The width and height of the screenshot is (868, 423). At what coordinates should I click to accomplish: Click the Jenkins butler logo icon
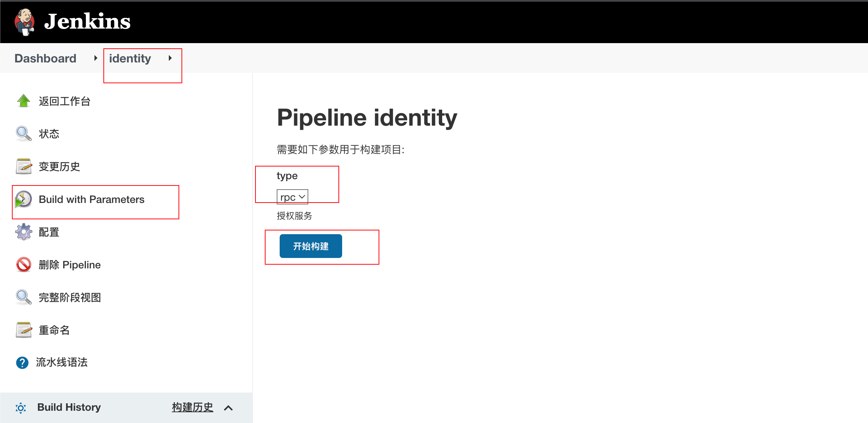[25, 22]
